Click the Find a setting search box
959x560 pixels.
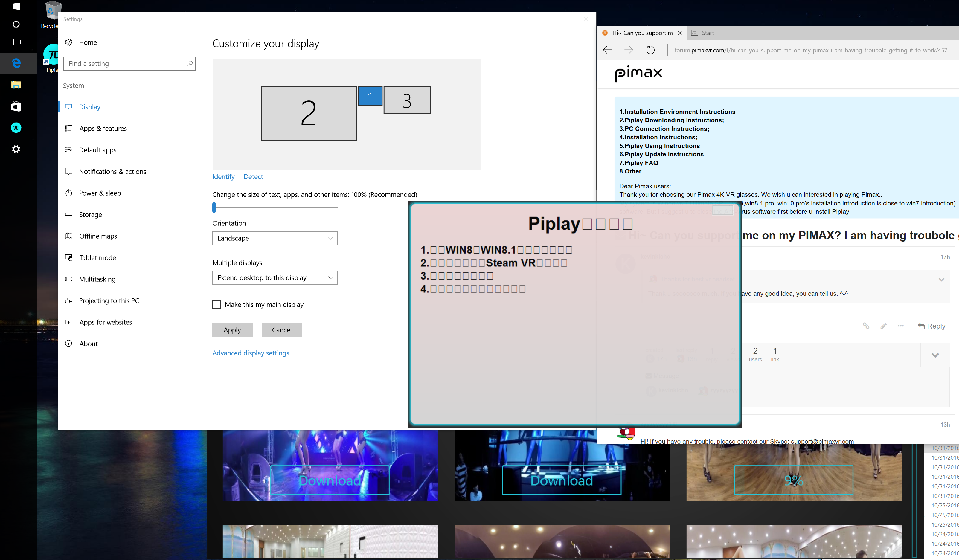pyautogui.click(x=130, y=63)
